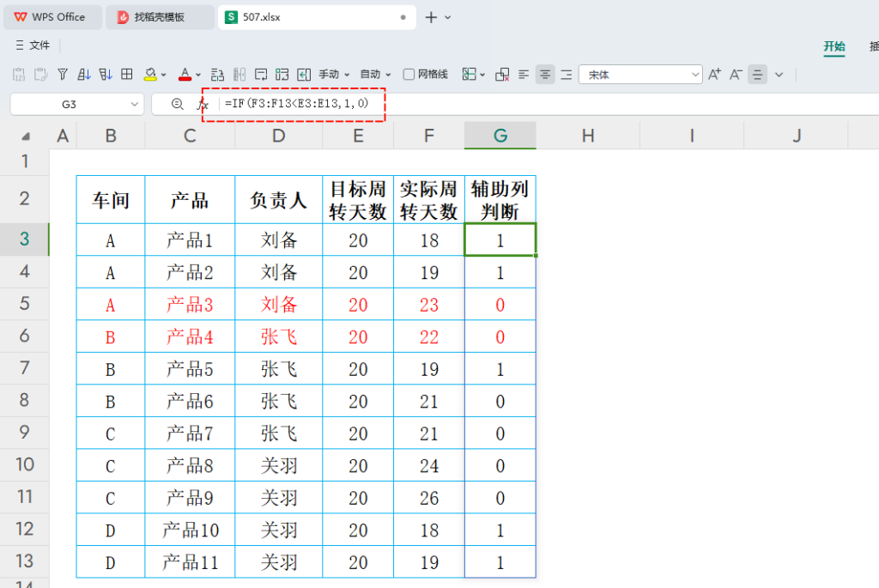Click the freeze panes table icon
This screenshot has width=879, height=588.
point(470,75)
